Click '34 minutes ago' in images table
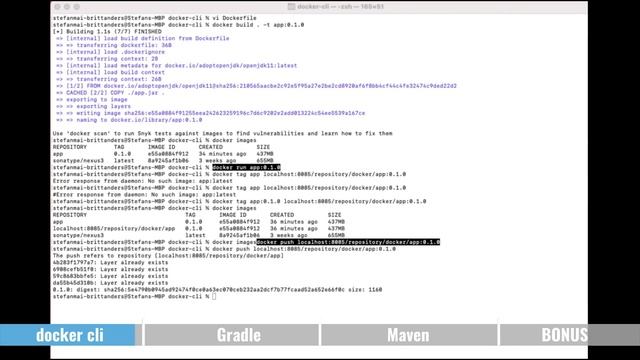 click(222, 154)
